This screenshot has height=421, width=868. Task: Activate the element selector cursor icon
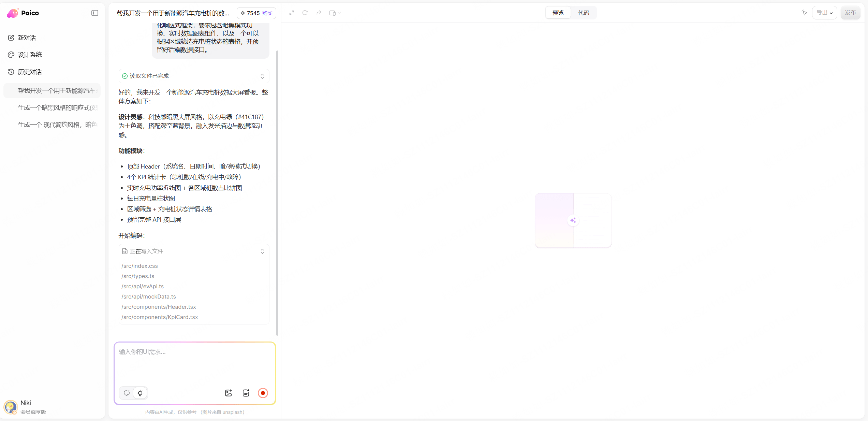(804, 13)
